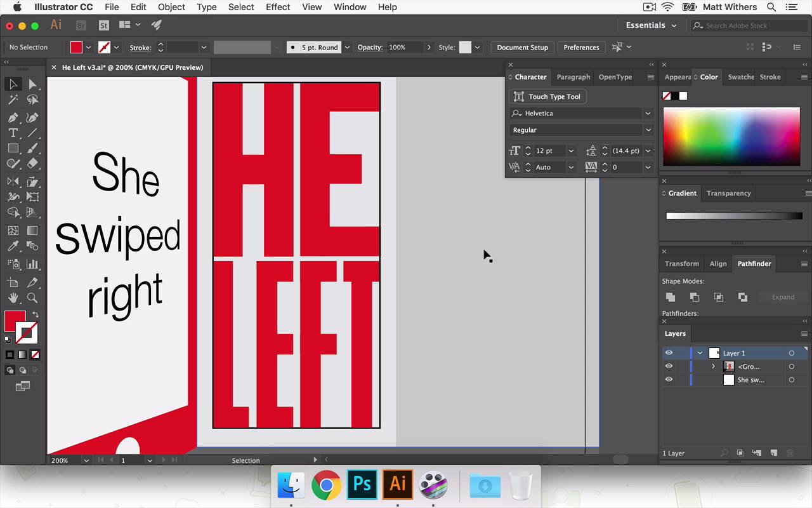Screen dimensions: 812x508
Task: Set color mode to None in toolbar
Action: point(35,355)
